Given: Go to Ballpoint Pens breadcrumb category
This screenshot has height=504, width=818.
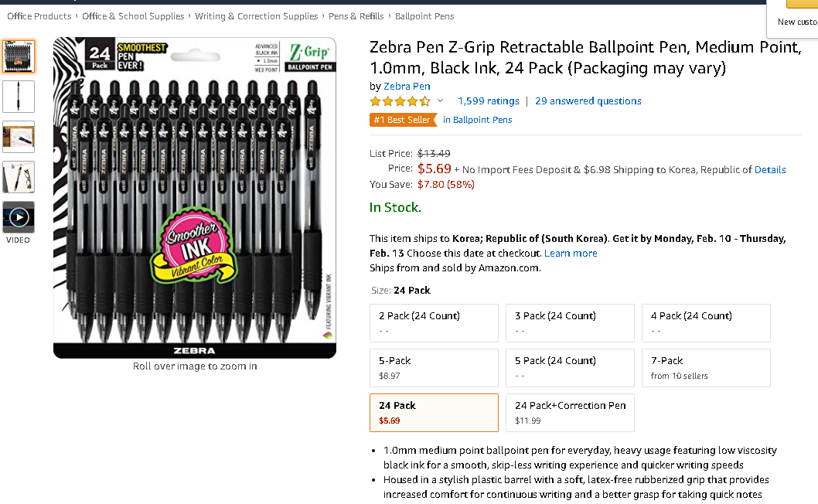Looking at the screenshot, I should (x=424, y=16).
